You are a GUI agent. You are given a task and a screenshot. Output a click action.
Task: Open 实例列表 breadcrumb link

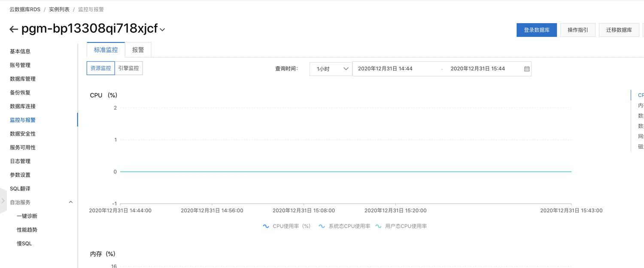(59, 9)
